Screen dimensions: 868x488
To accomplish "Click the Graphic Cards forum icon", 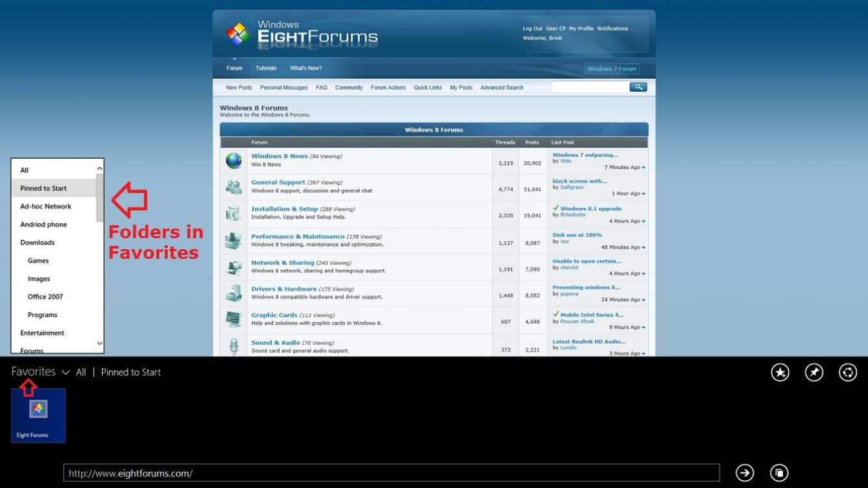I will 234,319.
